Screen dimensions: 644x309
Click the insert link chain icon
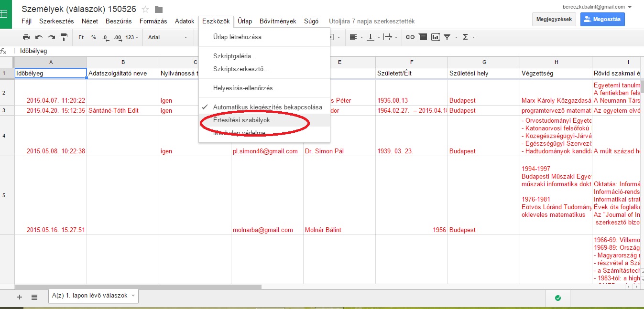click(x=410, y=37)
